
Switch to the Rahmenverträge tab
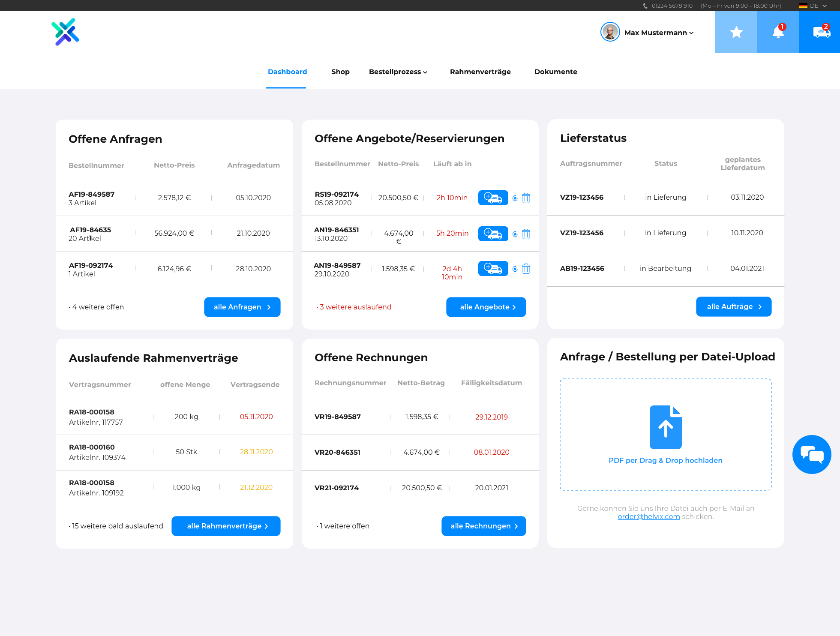pos(480,72)
